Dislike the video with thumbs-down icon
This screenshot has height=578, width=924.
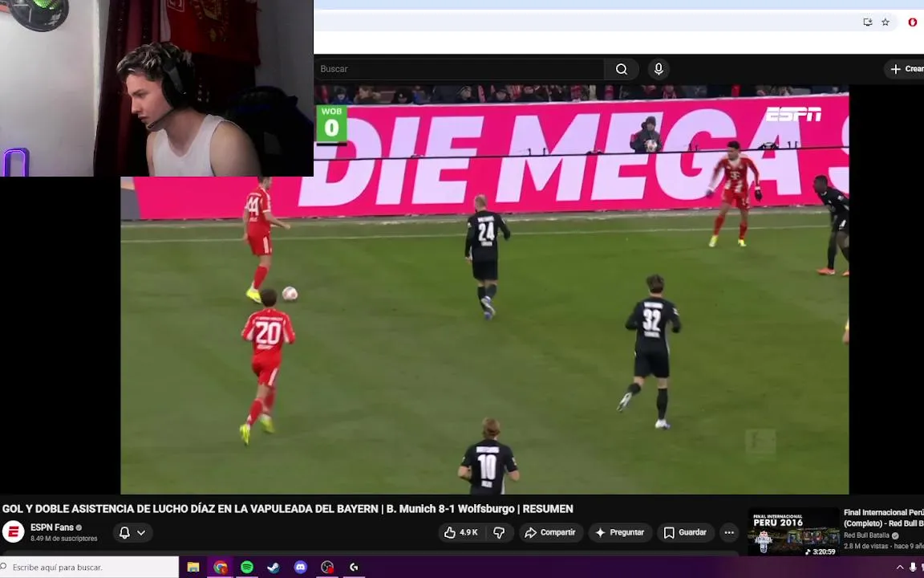(x=499, y=532)
